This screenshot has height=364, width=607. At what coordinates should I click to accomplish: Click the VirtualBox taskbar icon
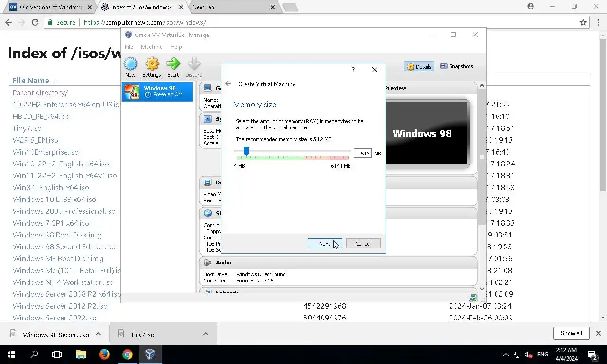150,355
